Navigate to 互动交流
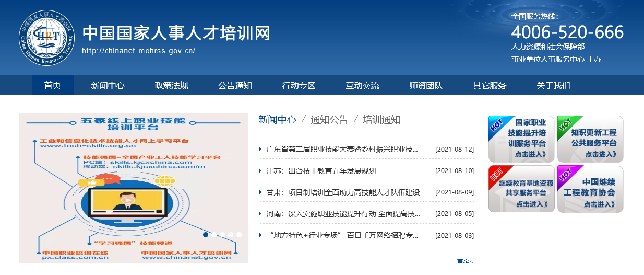644x275 pixels. pyautogui.click(x=362, y=85)
